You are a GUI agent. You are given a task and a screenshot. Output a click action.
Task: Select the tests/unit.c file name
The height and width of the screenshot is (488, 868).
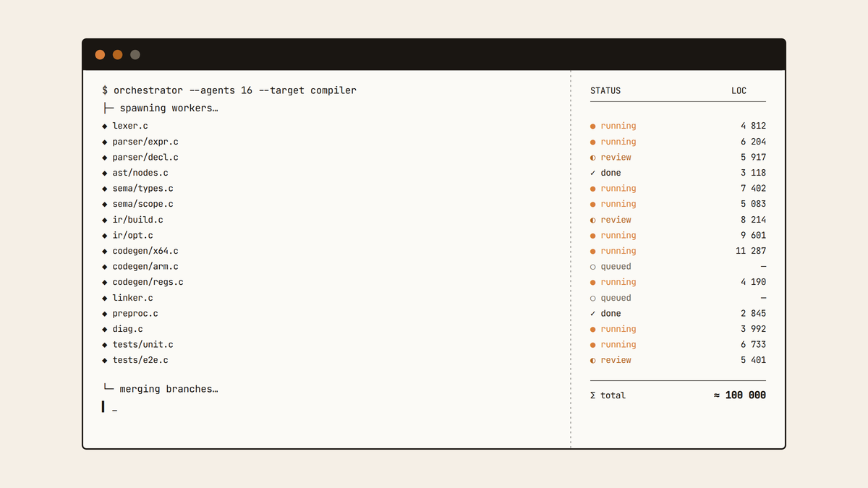142,345
